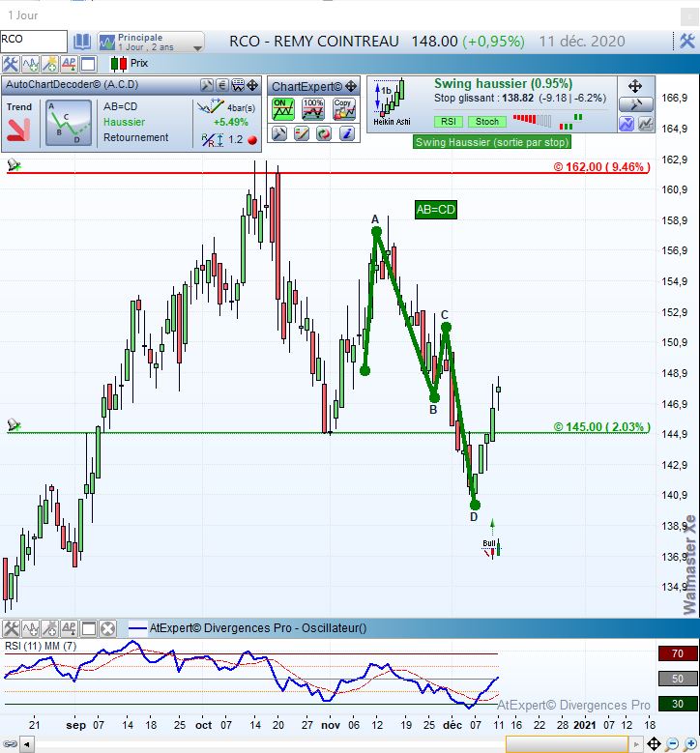
Task: Open the AP drawing tool on price toolbar
Action: click(x=69, y=64)
